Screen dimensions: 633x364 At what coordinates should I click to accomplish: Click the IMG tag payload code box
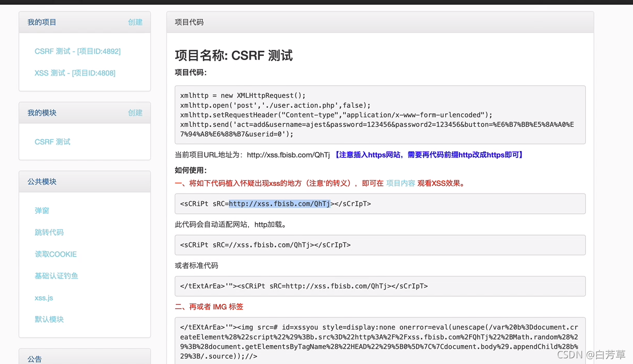click(x=380, y=341)
